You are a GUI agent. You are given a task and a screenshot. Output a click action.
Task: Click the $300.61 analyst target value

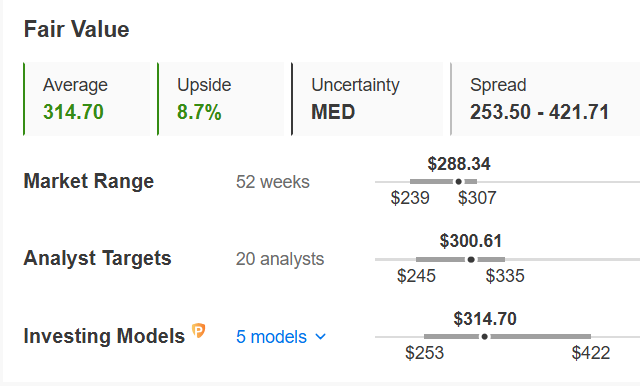(471, 241)
